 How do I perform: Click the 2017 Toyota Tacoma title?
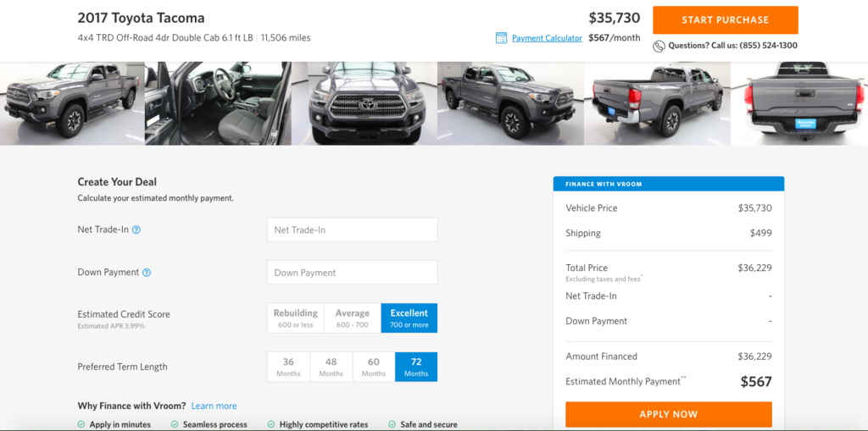tap(142, 19)
